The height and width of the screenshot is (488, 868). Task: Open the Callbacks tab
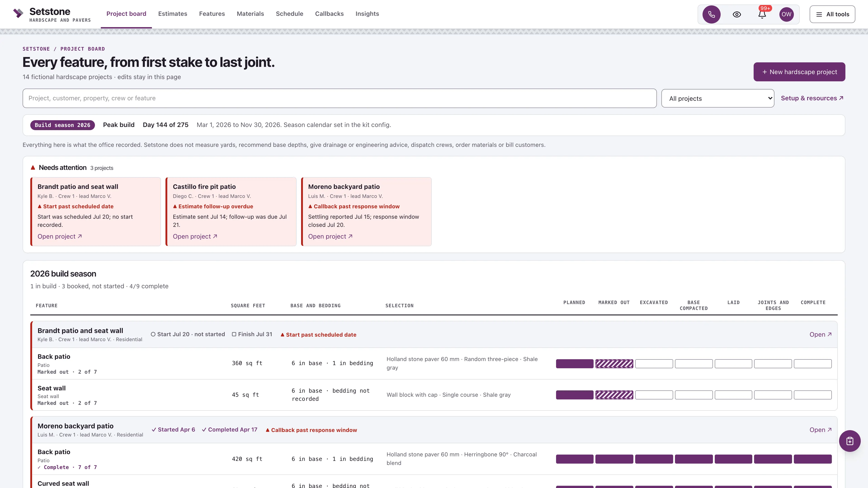[329, 14]
